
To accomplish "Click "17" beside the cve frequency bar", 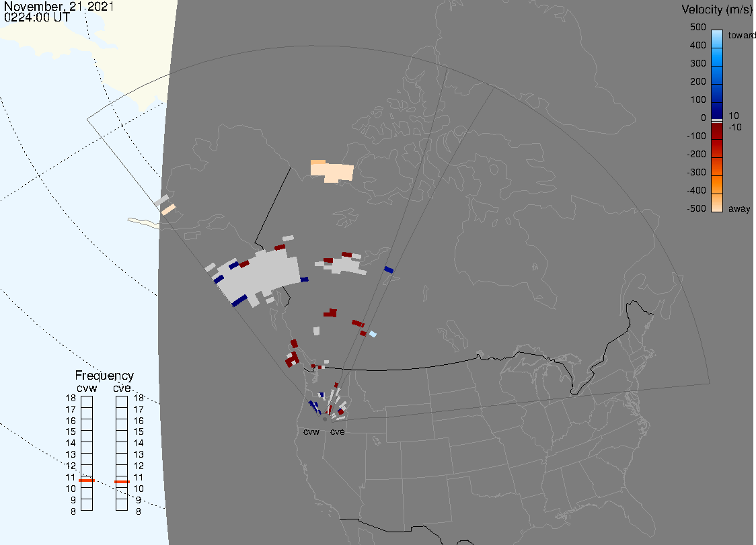I will click(x=139, y=410).
